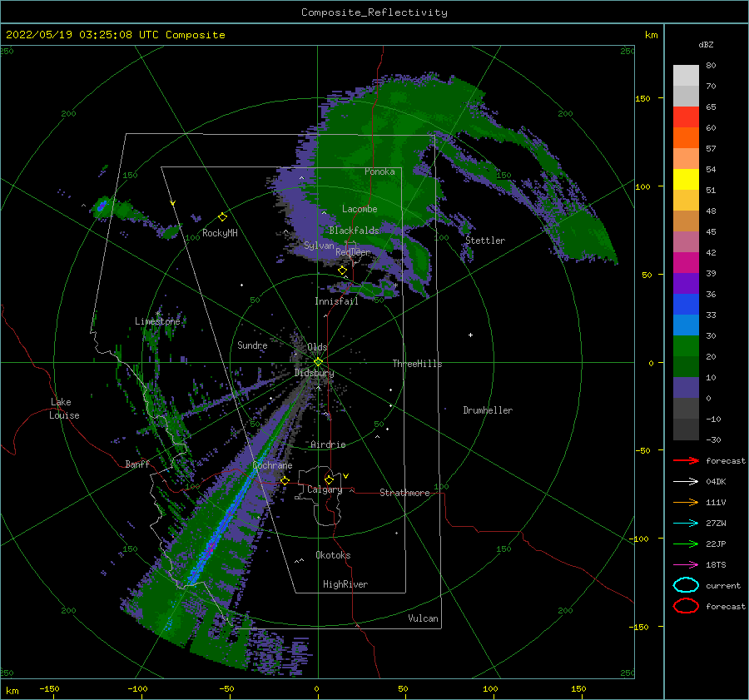Click the Okotoks city label
Image resolution: width=749 pixels, height=700 pixels.
pos(333,555)
